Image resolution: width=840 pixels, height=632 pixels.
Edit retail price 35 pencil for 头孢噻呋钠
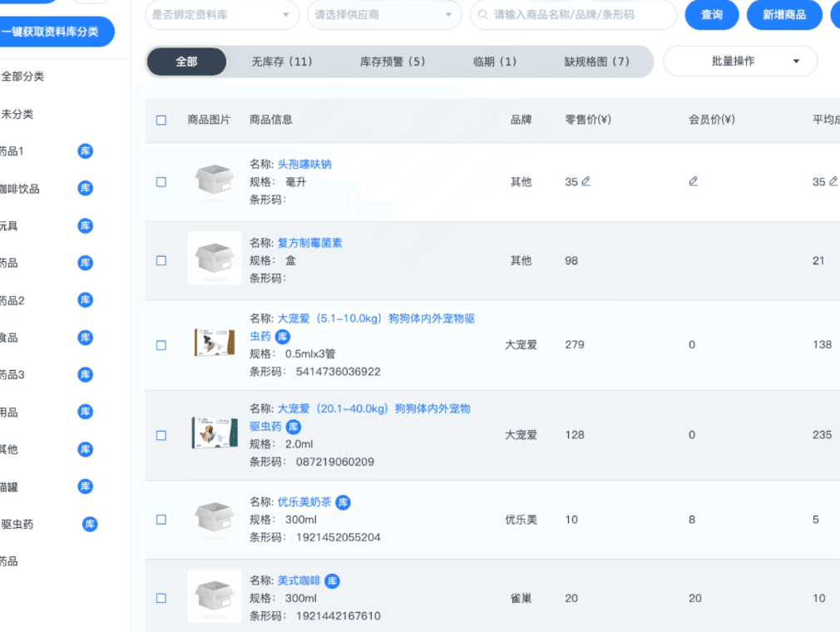click(586, 181)
